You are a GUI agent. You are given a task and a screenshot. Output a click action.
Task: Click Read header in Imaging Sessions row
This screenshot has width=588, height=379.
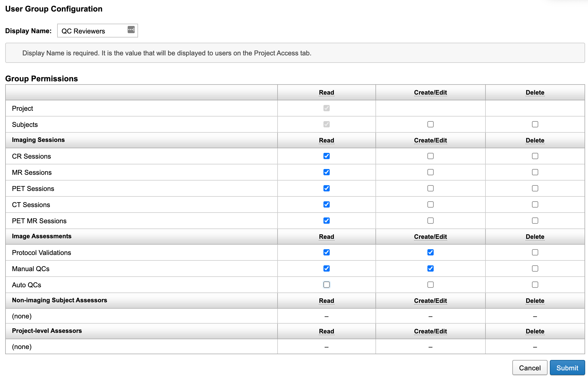click(x=326, y=140)
